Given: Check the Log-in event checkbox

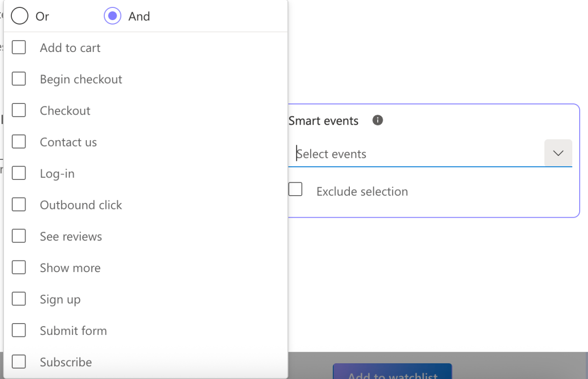Looking at the screenshot, I should [x=19, y=173].
